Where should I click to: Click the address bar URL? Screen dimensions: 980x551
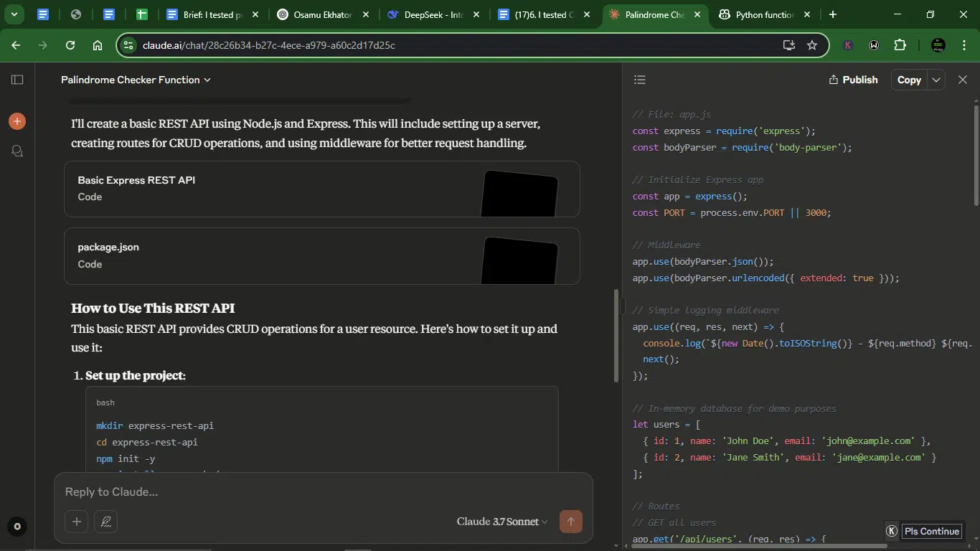[x=269, y=45]
